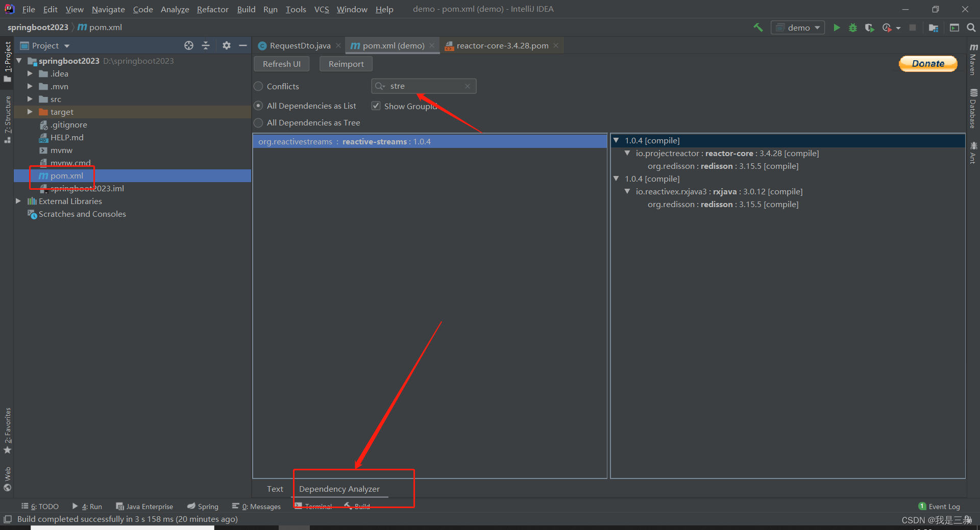Open the Refactor menu
This screenshot has height=530, width=980.
(x=213, y=9)
